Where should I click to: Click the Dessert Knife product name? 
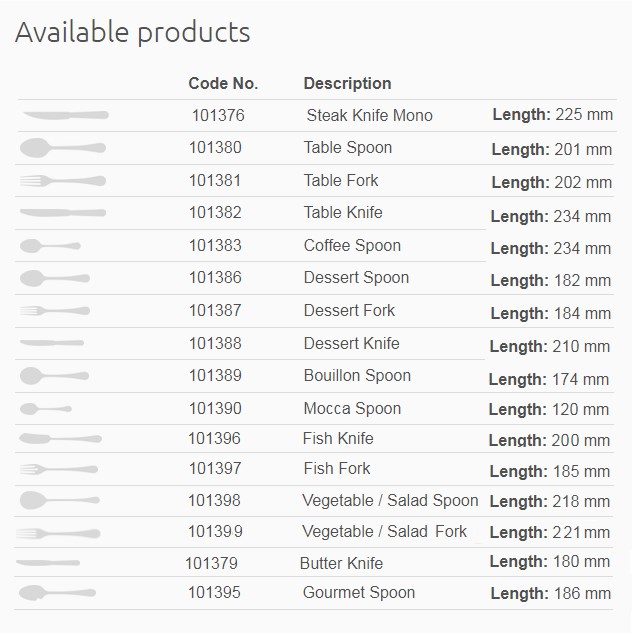click(352, 343)
